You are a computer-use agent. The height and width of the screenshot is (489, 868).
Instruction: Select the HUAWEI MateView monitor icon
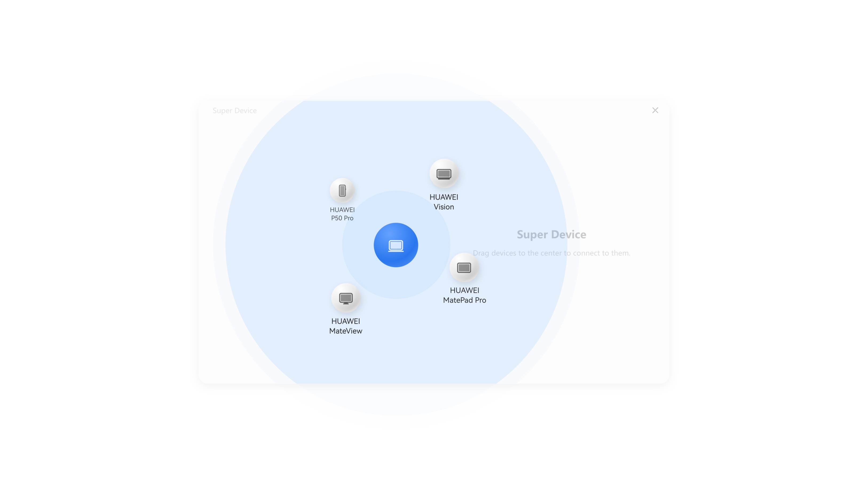(x=346, y=298)
